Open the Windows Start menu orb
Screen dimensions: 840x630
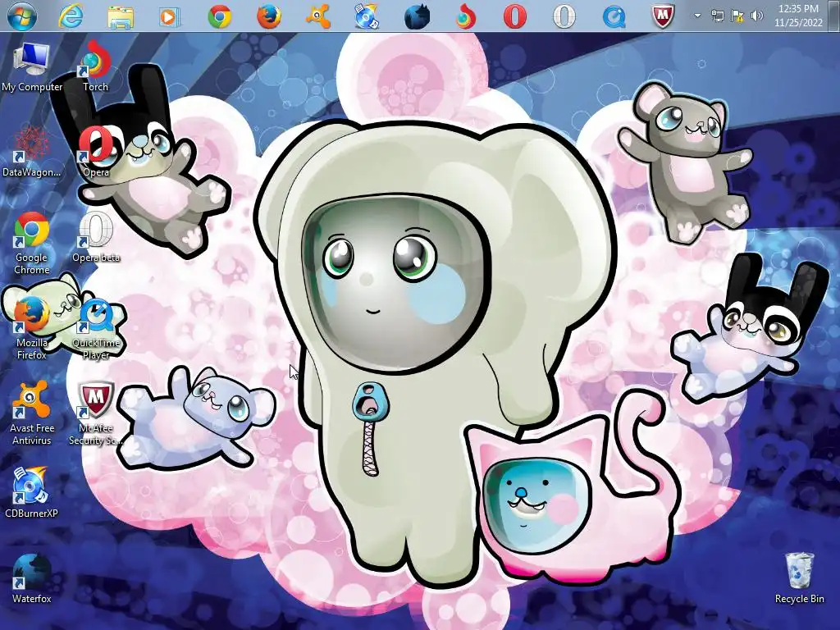point(22,16)
